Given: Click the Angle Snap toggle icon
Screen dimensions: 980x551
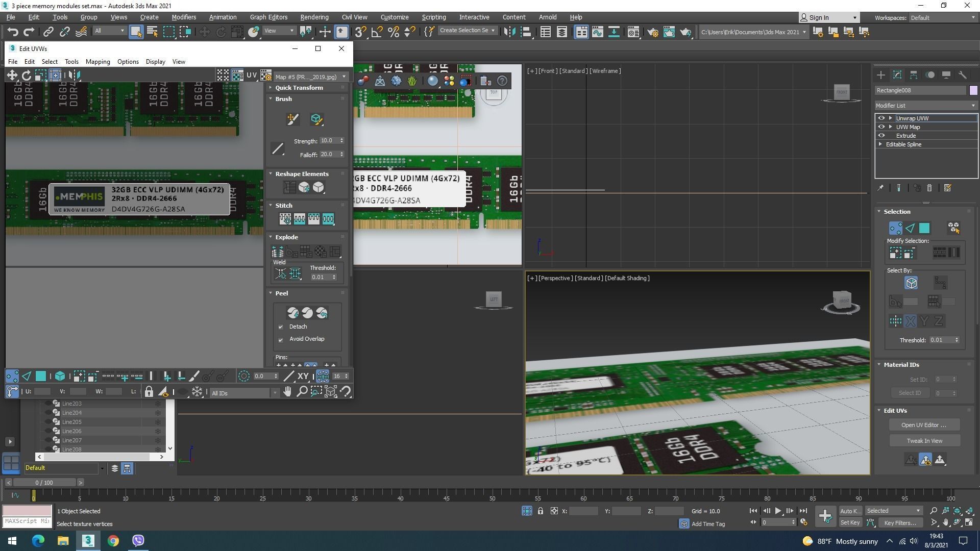Looking at the screenshot, I should [377, 32].
